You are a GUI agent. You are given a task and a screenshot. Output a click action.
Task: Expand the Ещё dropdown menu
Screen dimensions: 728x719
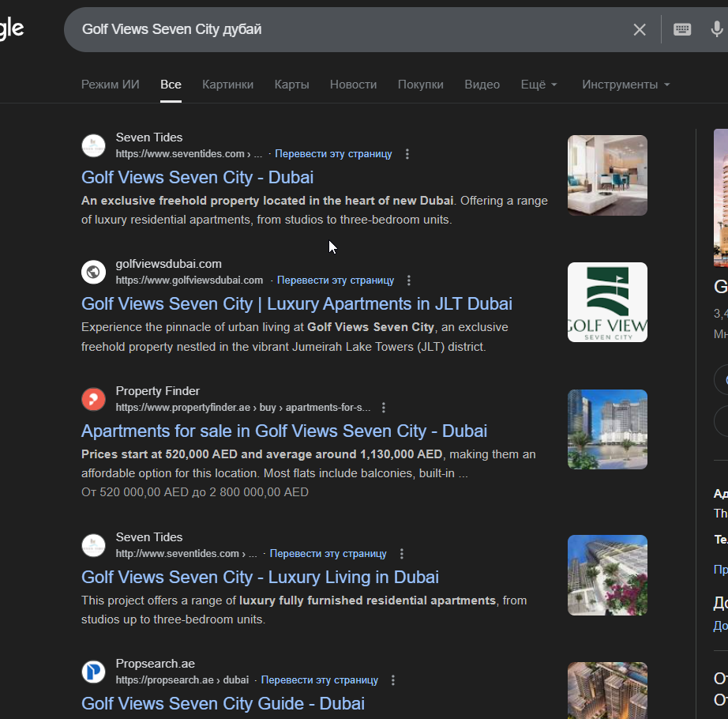tap(538, 85)
